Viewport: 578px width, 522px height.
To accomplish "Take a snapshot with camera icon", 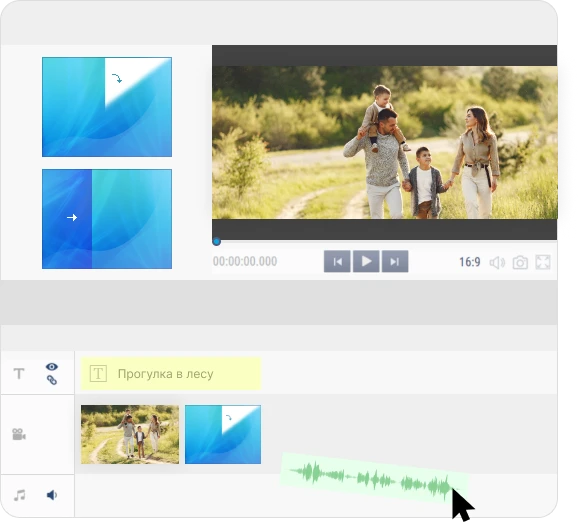I will pos(520,262).
